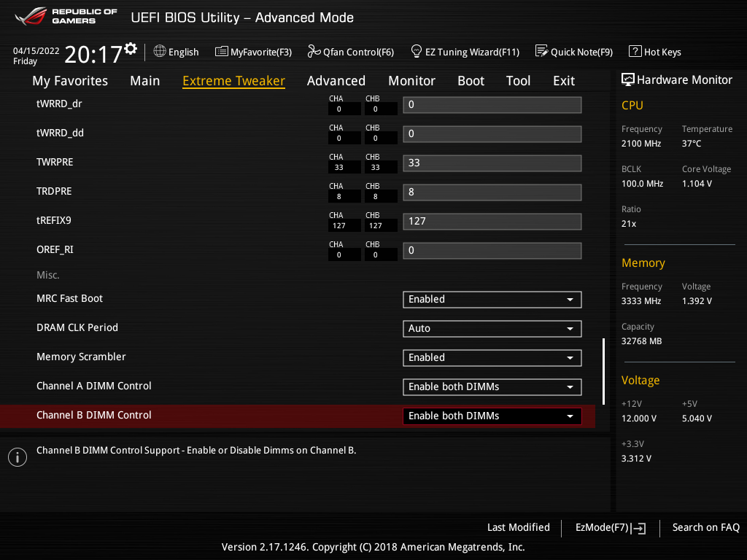Switch to the Main tab

click(x=145, y=81)
